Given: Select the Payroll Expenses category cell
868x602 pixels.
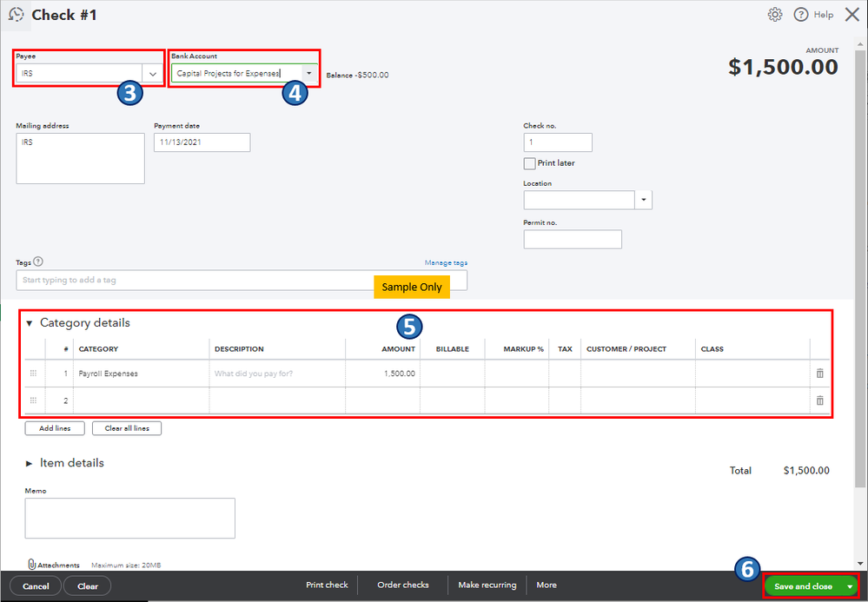Looking at the screenshot, I should click(x=141, y=374).
